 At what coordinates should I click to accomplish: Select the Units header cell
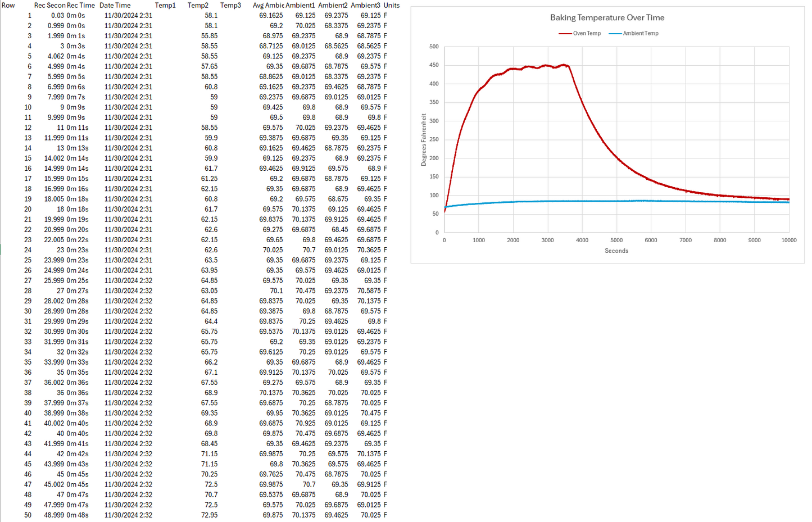pos(392,6)
